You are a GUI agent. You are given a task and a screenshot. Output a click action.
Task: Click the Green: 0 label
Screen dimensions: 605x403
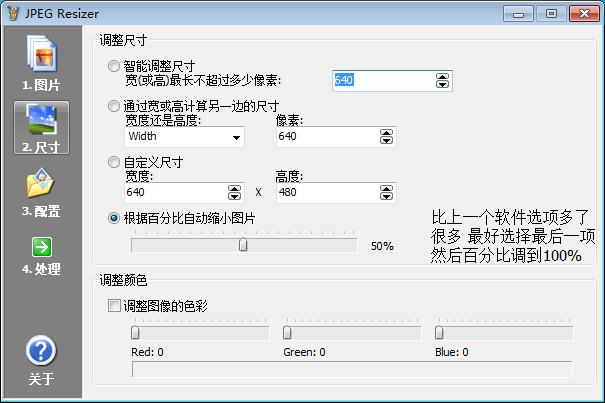(x=304, y=352)
